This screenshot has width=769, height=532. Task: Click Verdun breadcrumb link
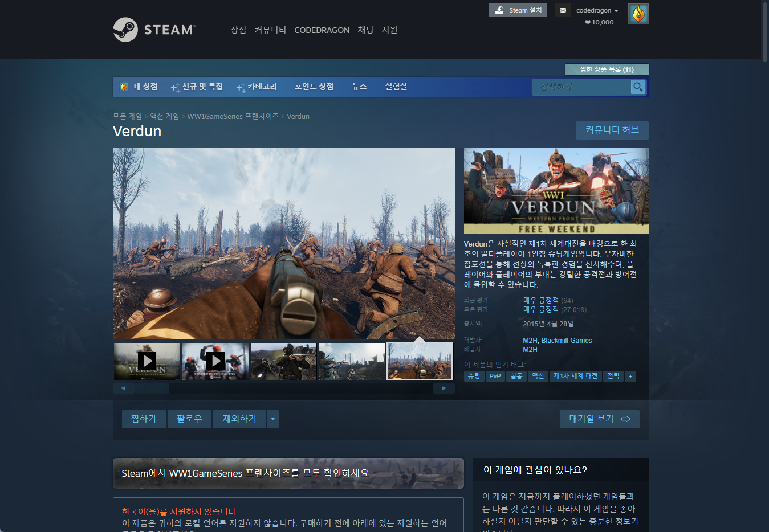(298, 116)
